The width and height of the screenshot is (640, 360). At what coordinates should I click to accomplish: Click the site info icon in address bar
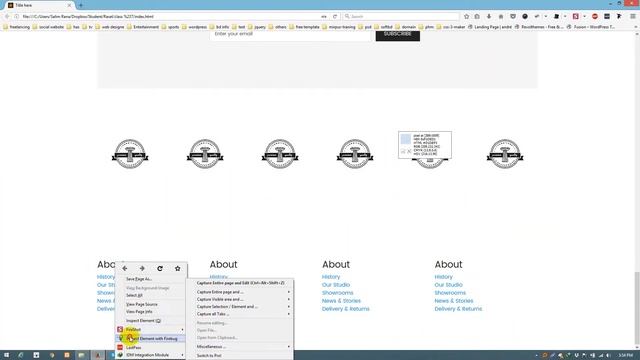point(16,16)
